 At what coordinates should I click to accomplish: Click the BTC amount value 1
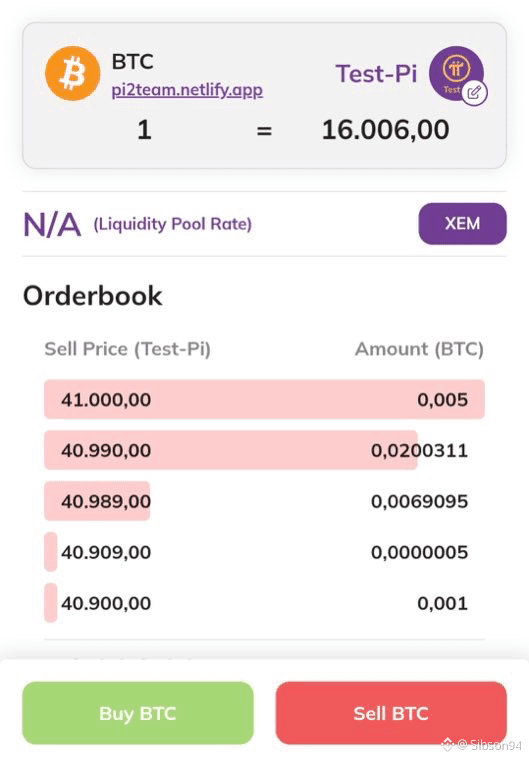(x=144, y=130)
